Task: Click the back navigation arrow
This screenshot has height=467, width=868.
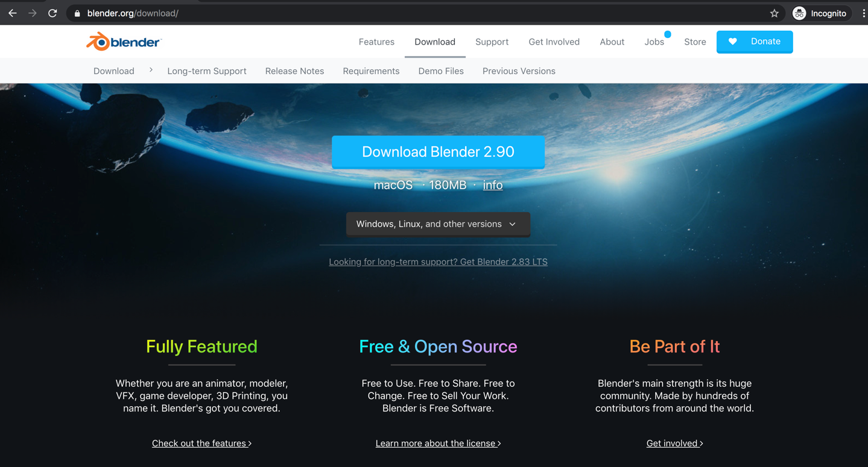Action: 12,13
